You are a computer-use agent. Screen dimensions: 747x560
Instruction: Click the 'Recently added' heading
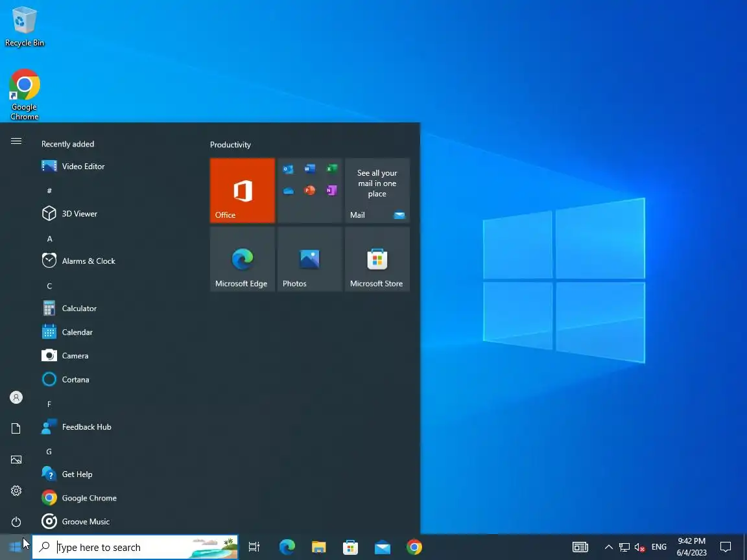67,144
